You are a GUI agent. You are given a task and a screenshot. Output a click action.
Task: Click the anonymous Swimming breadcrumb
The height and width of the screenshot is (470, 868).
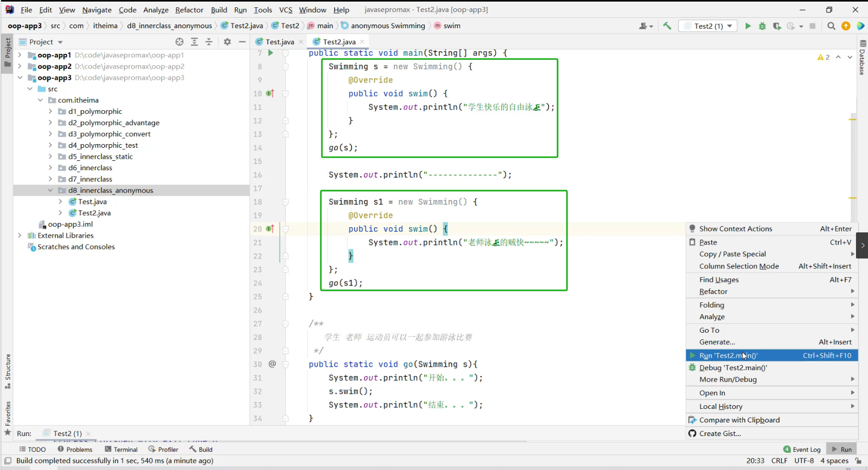pyautogui.click(x=383, y=26)
